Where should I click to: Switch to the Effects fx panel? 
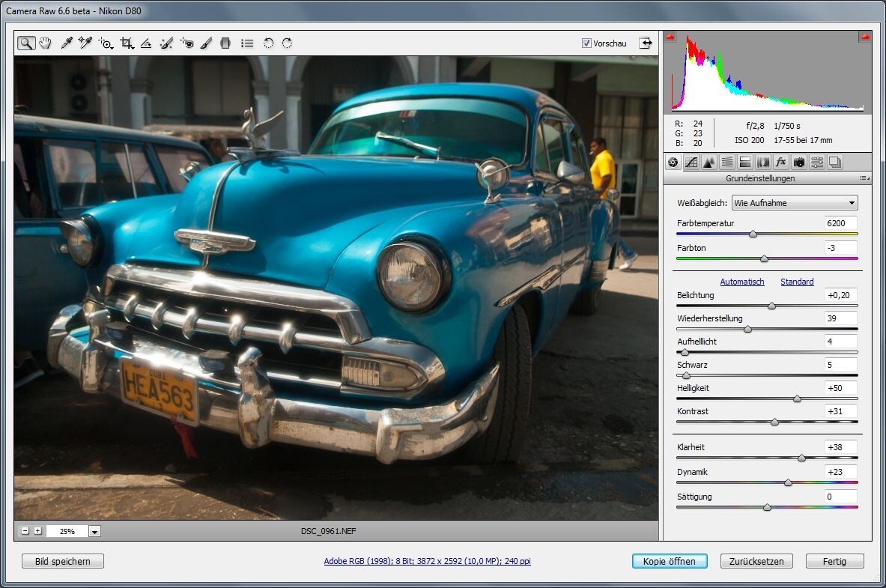(780, 162)
